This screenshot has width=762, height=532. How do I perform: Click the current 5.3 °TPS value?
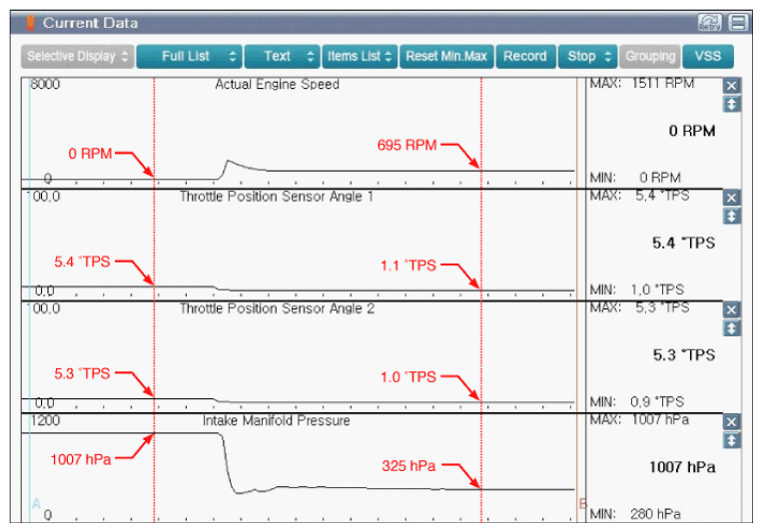(x=684, y=354)
